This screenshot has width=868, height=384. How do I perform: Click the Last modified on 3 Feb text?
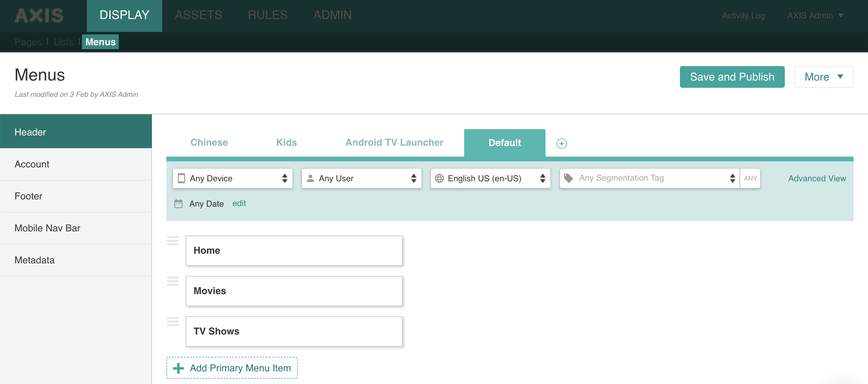click(76, 94)
